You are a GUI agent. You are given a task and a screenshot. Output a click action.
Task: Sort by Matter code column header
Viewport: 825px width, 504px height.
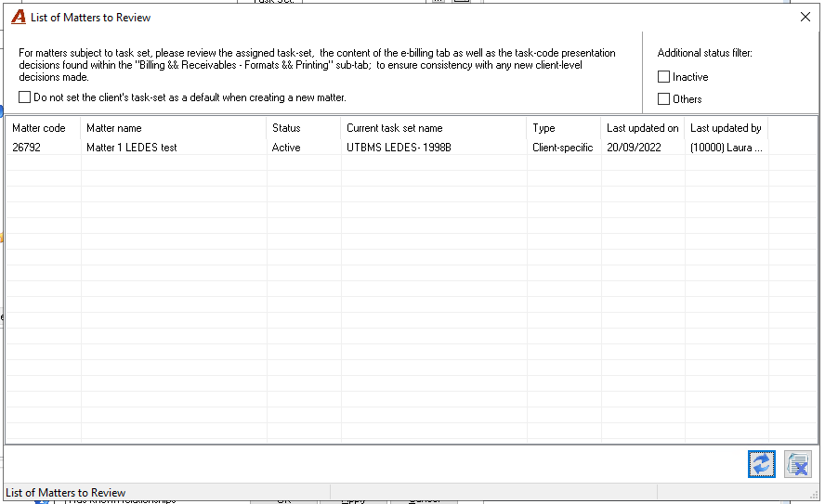coord(43,128)
